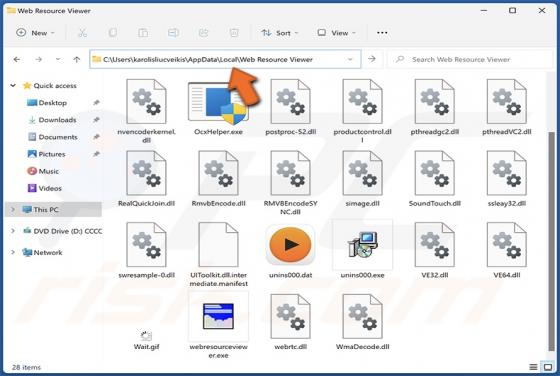560x376 pixels.
Task: Select the VE32.dll file icon
Action: click(x=434, y=245)
